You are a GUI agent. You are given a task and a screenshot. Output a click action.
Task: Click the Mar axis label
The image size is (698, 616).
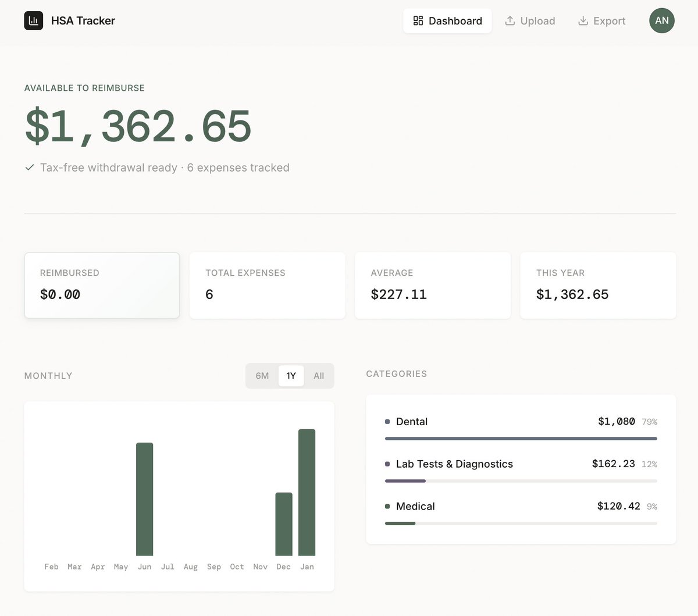[74, 567]
